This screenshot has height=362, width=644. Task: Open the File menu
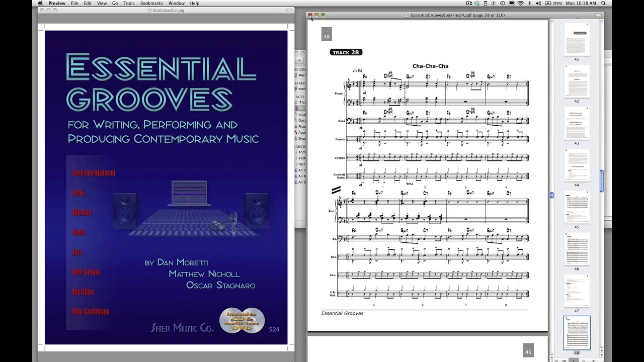pyautogui.click(x=74, y=3)
